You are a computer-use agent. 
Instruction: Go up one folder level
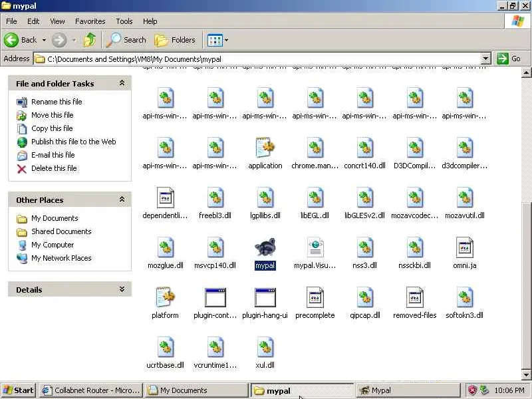coord(90,40)
